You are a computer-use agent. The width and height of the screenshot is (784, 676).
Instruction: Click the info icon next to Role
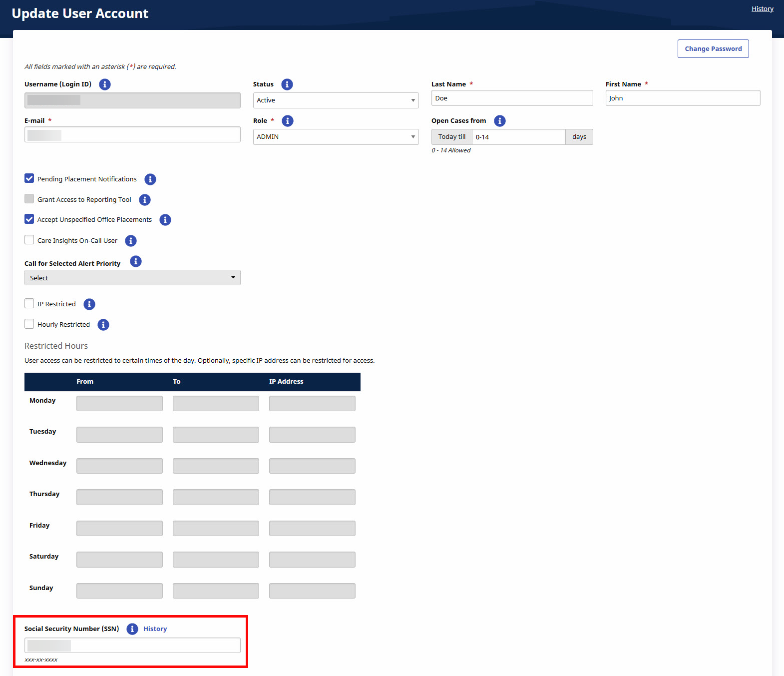[x=287, y=121]
